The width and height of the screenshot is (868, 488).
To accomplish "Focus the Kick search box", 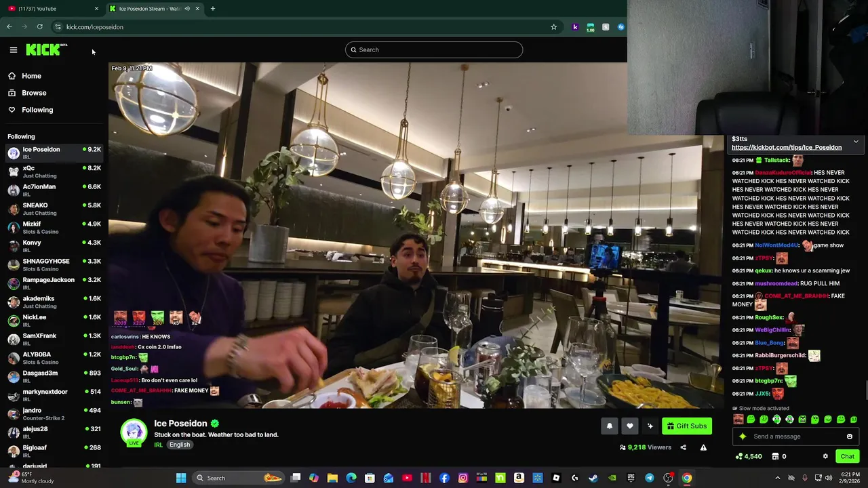I will click(x=434, y=49).
